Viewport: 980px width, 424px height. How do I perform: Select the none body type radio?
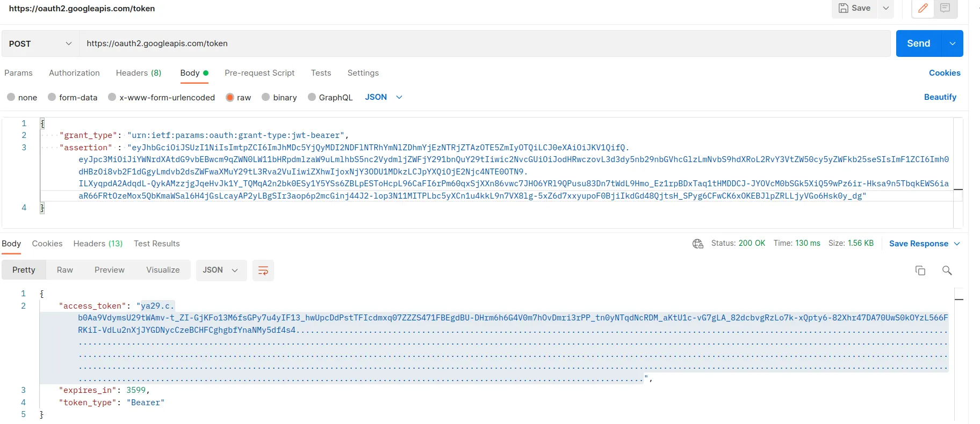tap(11, 97)
